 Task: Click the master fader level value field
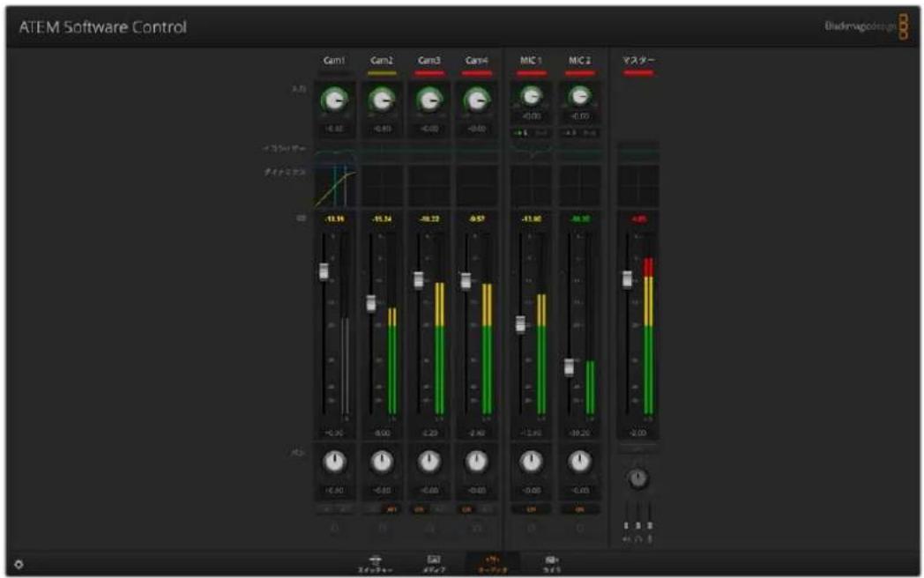(x=638, y=433)
